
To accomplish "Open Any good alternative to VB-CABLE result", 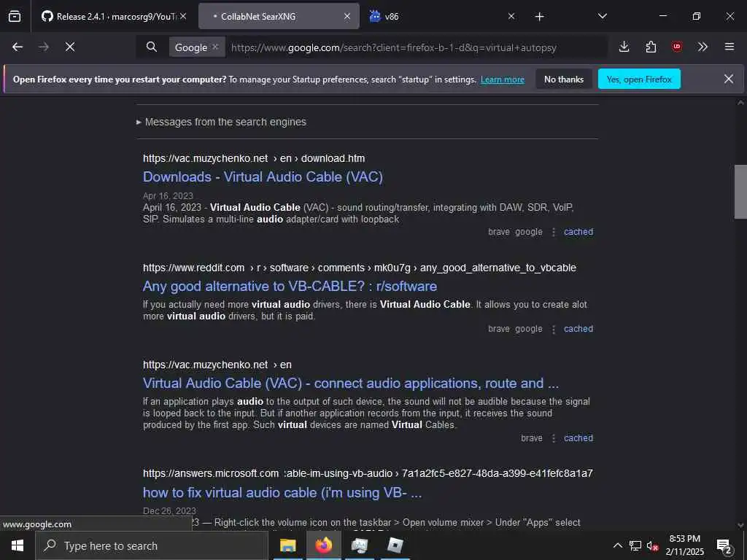I will click(x=290, y=286).
